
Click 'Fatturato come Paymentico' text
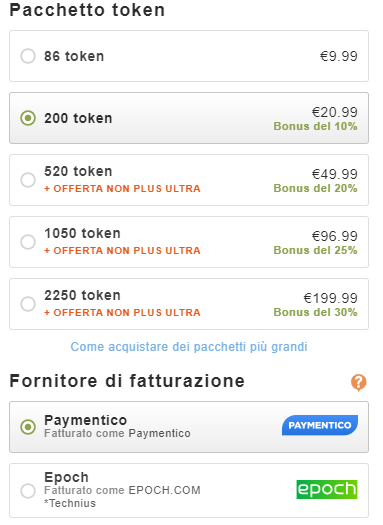117,433
